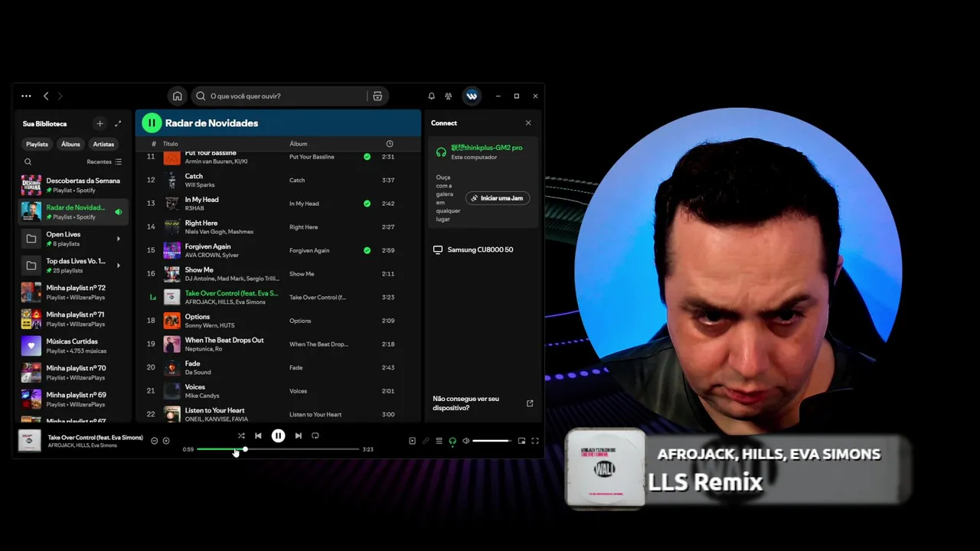The width and height of the screenshot is (980, 551).
Task: Open the friends activity icon
Action: click(449, 96)
